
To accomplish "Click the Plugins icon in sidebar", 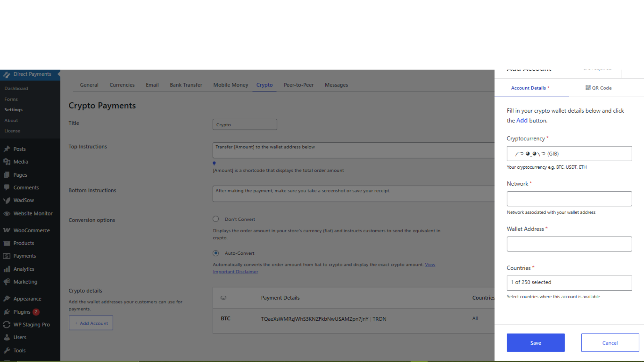I will (7, 312).
